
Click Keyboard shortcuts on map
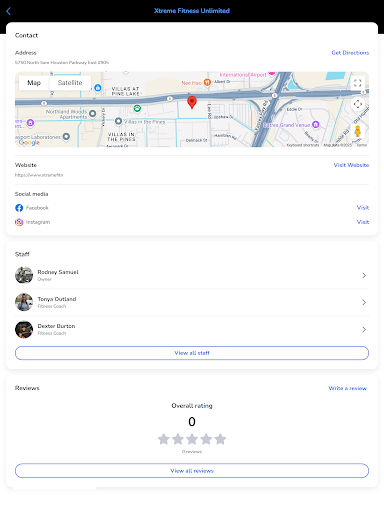(303, 145)
